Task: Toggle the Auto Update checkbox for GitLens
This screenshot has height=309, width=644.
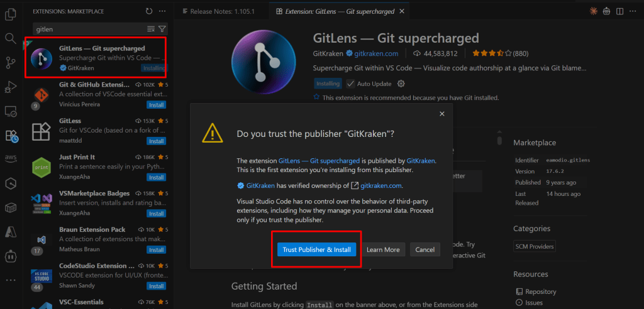Action: click(351, 84)
